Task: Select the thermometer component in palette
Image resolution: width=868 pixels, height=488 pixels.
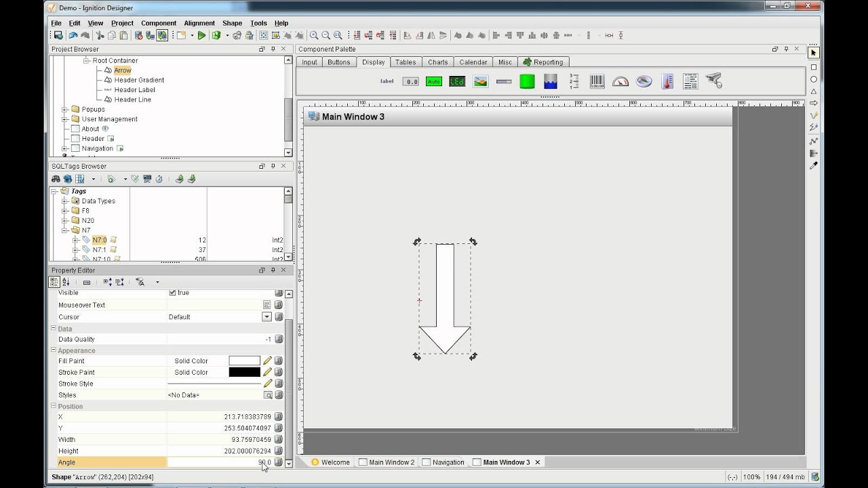Action: coord(667,81)
